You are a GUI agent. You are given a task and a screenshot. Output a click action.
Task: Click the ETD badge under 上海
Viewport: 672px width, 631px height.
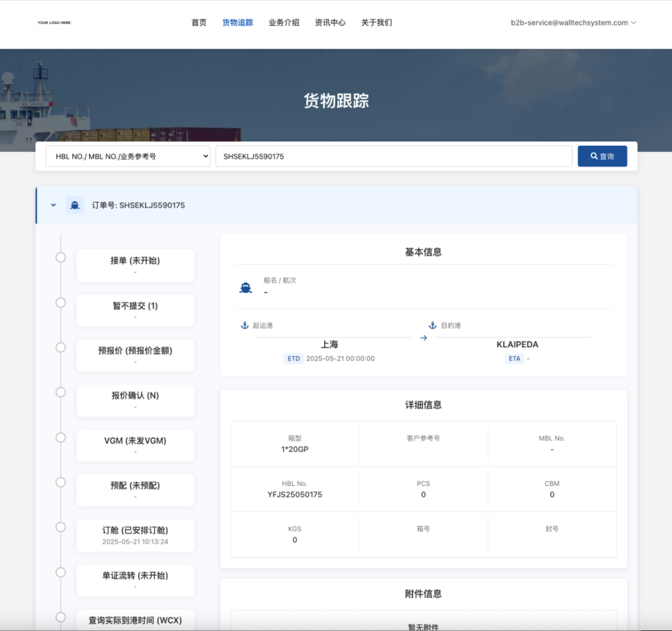(x=293, y=358)
